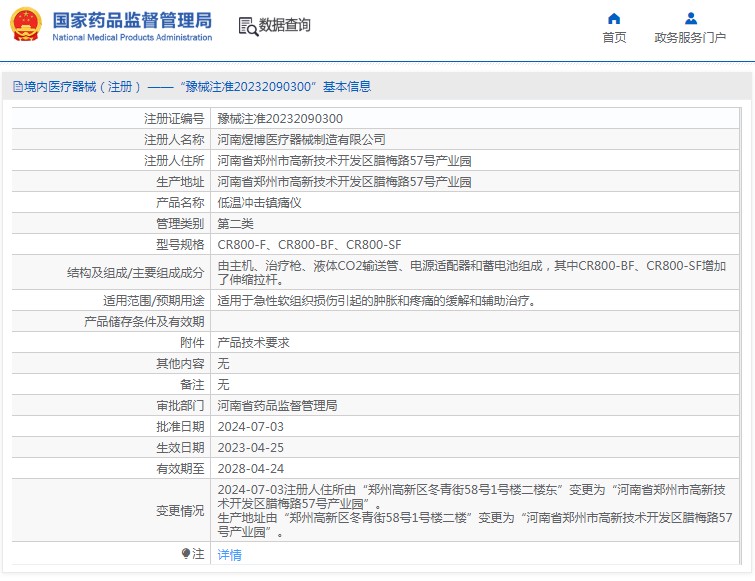Click the 国家药品监督管理局 site title
Screen dimensions: 755x581
[x=131, y=20]
